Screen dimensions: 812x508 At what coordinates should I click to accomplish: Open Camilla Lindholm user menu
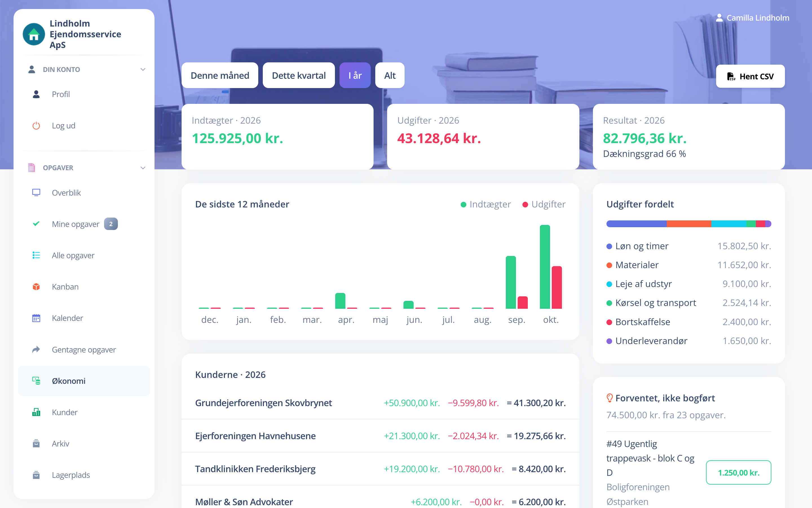pyautogui.click(x=753, y=18)
